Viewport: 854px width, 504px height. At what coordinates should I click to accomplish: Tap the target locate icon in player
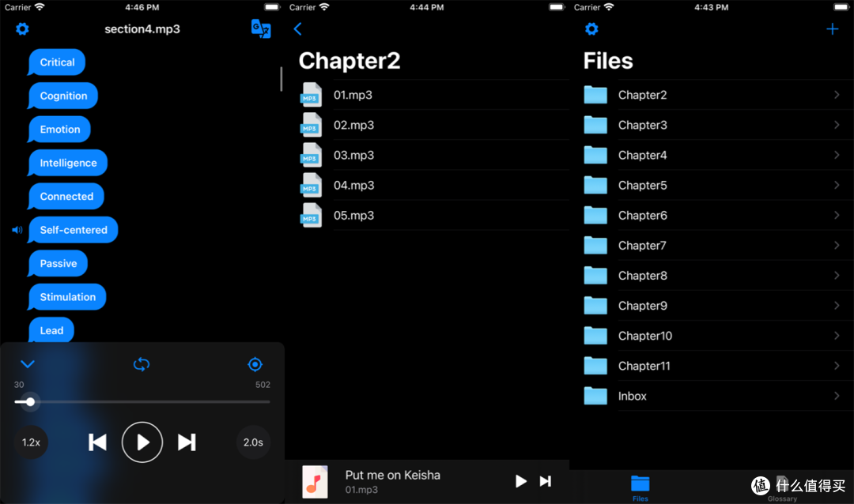click(x=255, y=364)
